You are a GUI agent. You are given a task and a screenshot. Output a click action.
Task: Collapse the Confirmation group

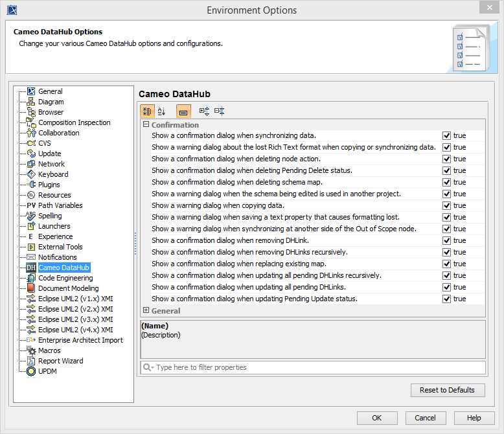[x=146, y=125]
